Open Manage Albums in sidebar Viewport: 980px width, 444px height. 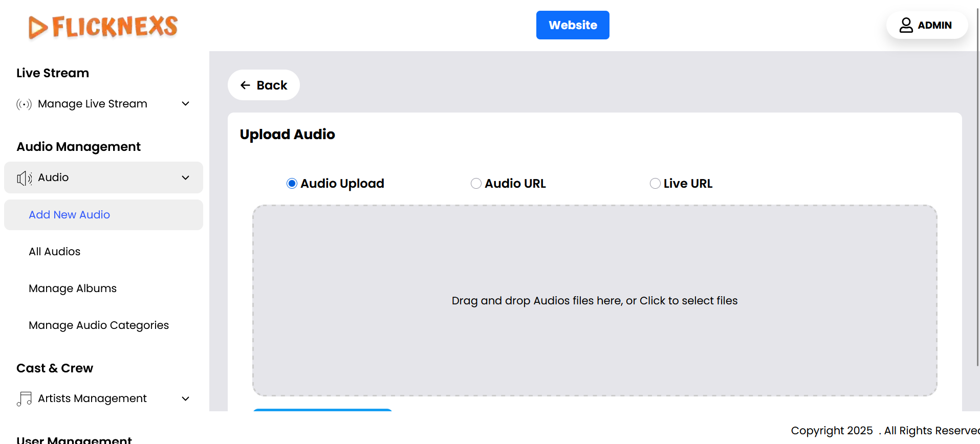coord(73,288)
